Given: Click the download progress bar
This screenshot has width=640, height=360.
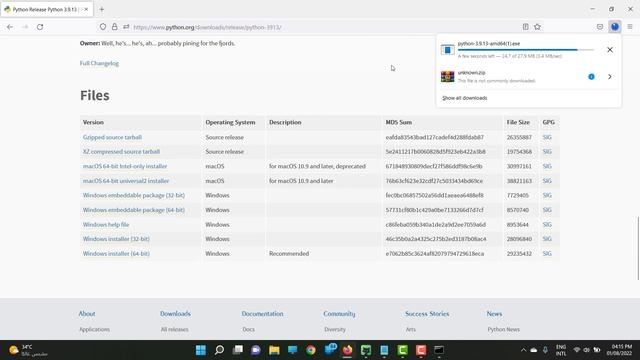Looking at the screenshot, I should point(526,50).
